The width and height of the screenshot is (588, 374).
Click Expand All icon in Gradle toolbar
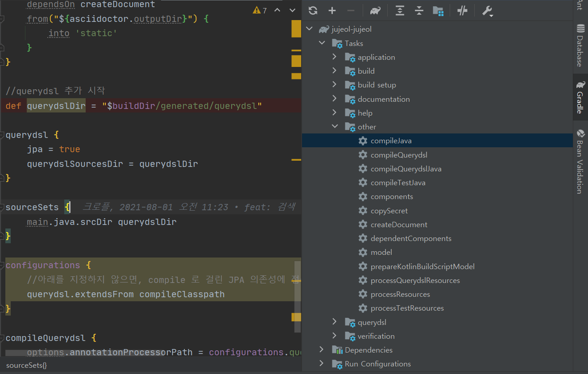[x=400, y=11]
